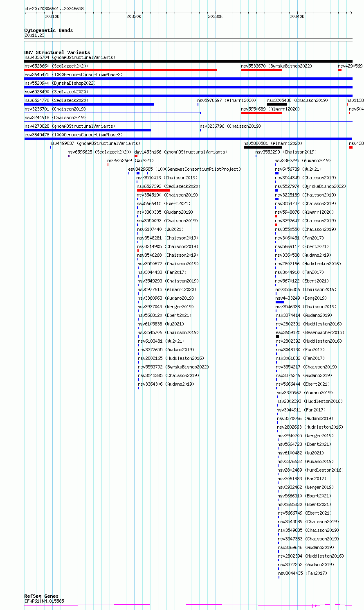The height and width of the screenshot is (610, 364).
Task: Open the nsv2802394 Huddleston2016 label
Action: click(311, 556)
